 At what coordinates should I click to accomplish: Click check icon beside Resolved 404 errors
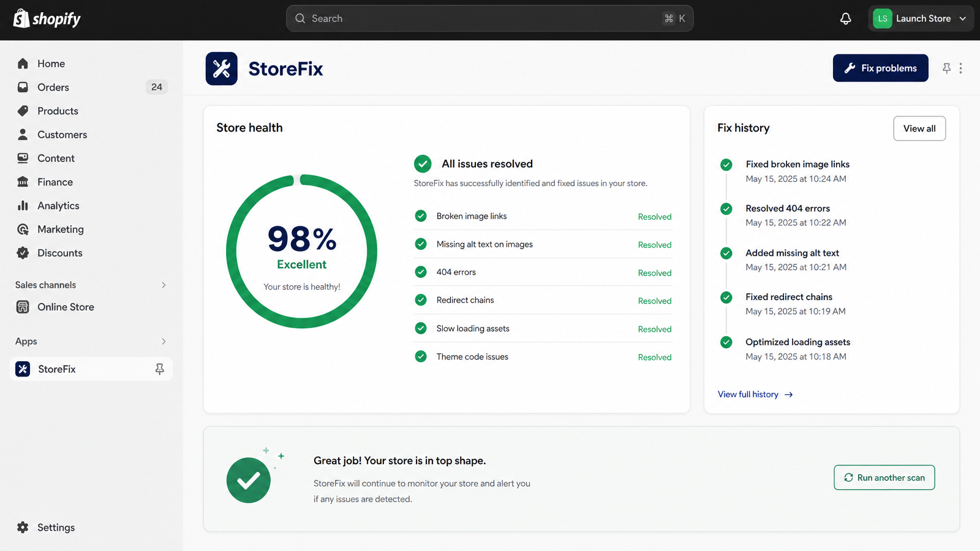[726, 209]
